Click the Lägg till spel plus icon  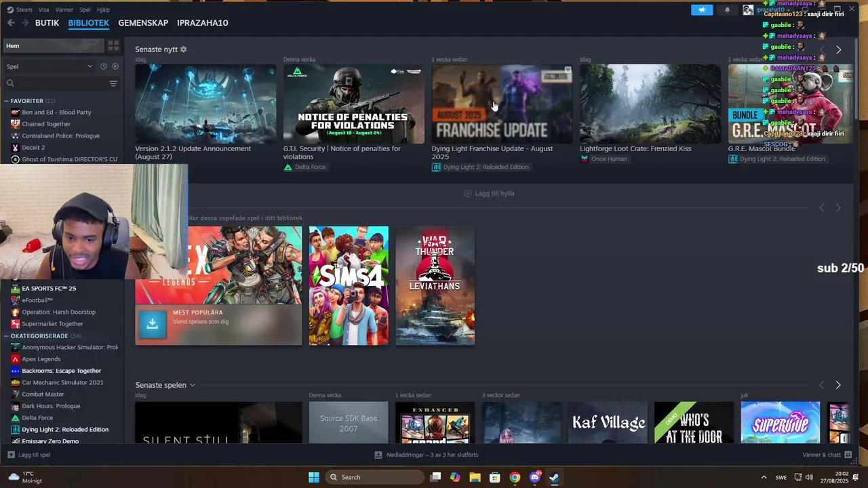pyautogui.click(x=11, y=455)
